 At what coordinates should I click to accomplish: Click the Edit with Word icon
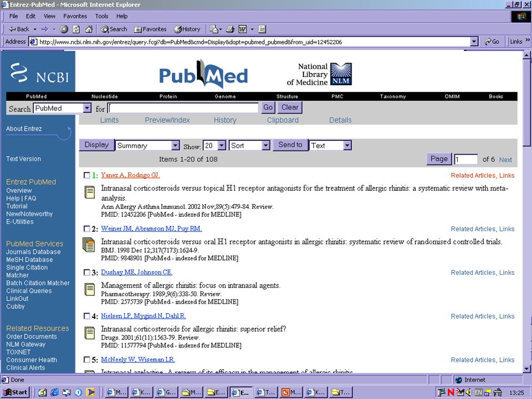242,29
